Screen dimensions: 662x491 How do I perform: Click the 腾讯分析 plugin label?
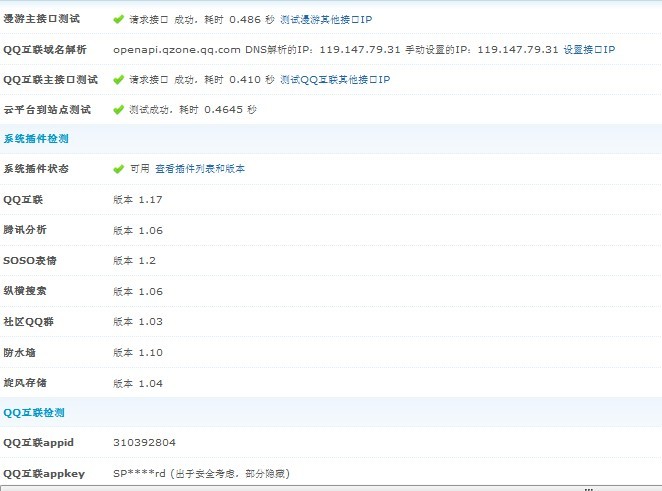pos(25,230)
